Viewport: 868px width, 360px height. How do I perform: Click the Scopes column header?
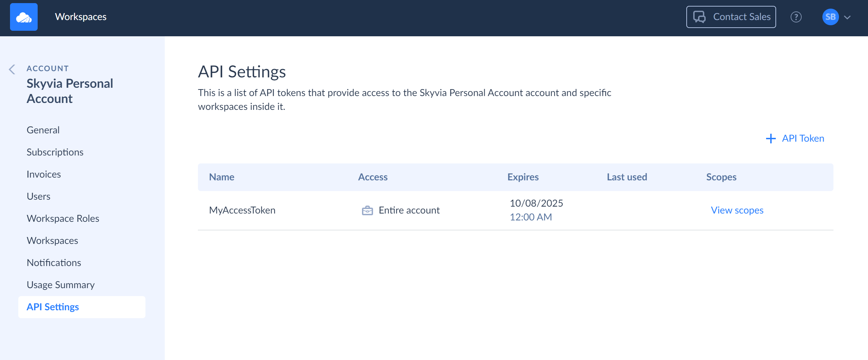[721, 177]
